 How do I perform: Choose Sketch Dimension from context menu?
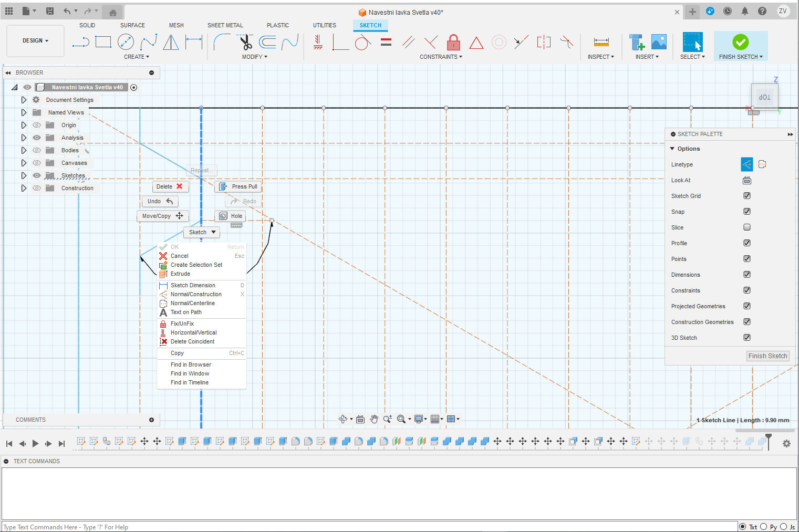193,285
